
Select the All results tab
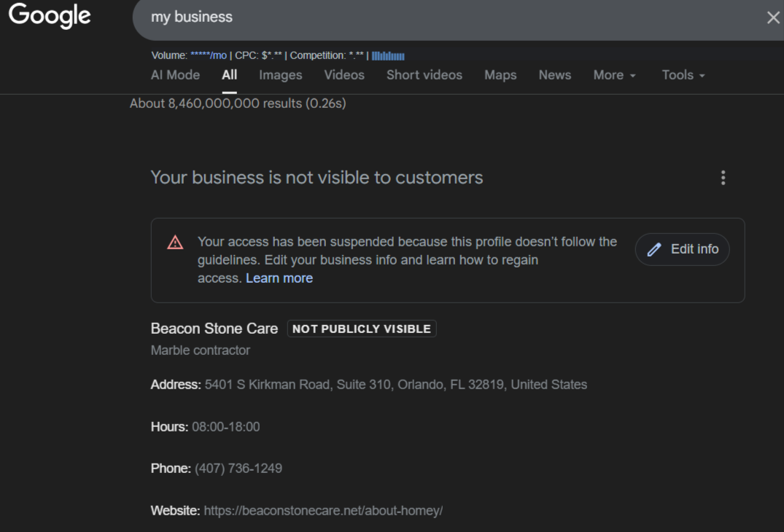tap(230, 75)
